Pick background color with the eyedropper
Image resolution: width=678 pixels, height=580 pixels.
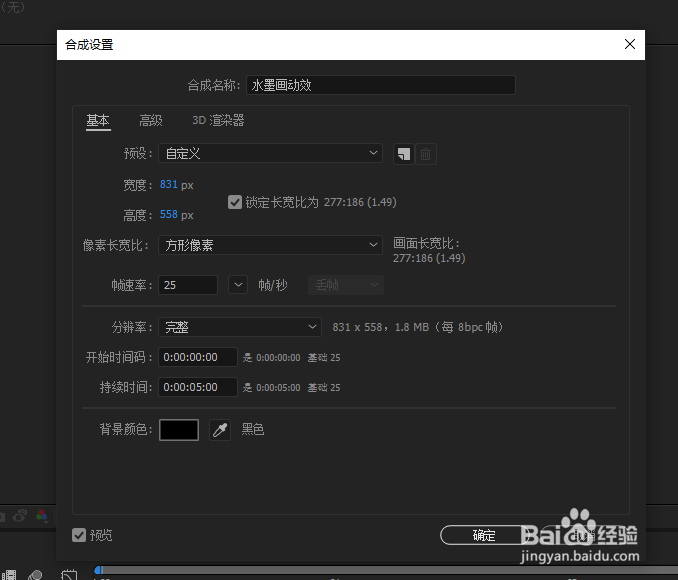point(220,430)
